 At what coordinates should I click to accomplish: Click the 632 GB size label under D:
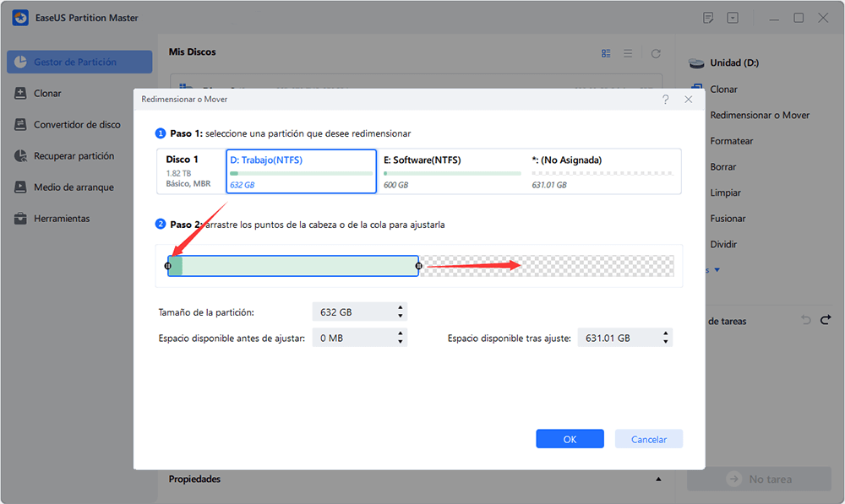coord(242,185)
